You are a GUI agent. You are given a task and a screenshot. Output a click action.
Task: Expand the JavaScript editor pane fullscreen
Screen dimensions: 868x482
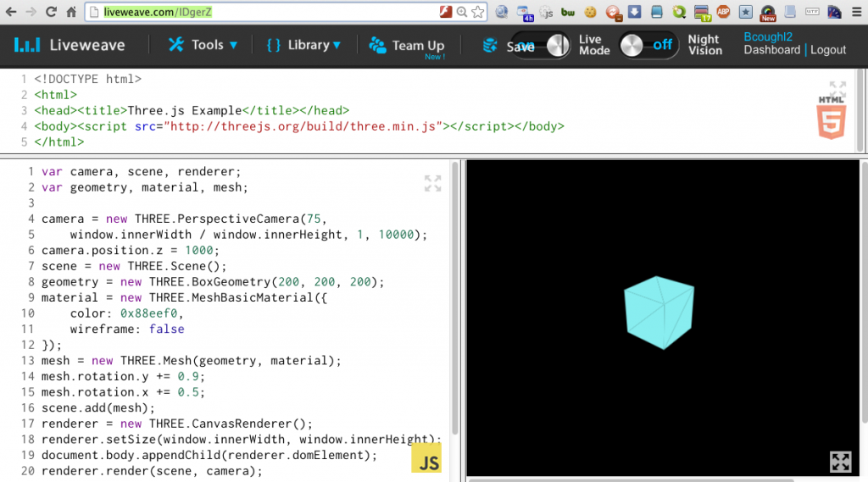click(433, 183)
